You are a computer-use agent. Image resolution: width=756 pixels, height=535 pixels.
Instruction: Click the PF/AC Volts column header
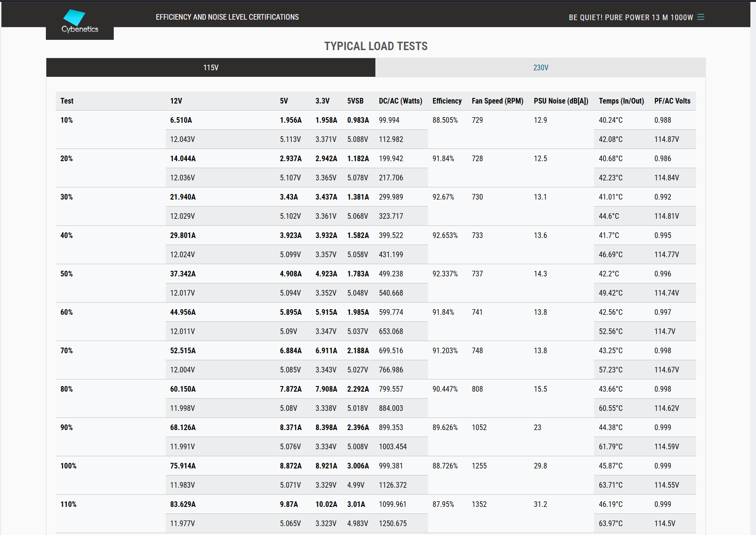tap(672, 101)
